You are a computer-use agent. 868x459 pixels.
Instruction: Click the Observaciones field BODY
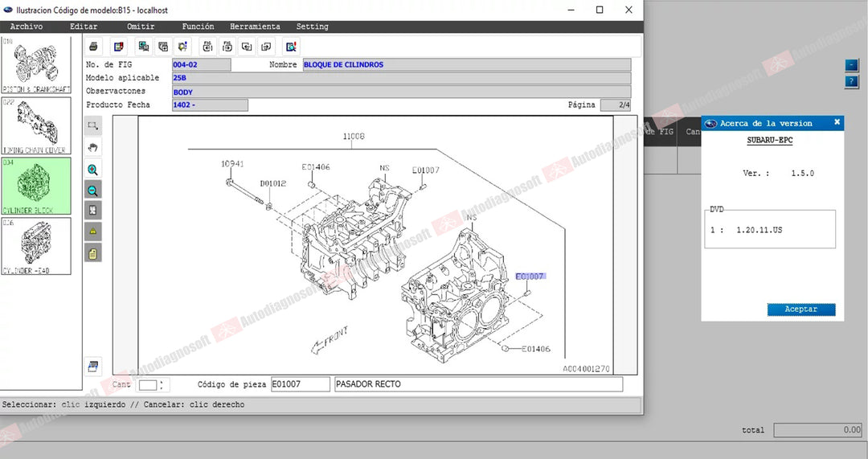[401, 92]
